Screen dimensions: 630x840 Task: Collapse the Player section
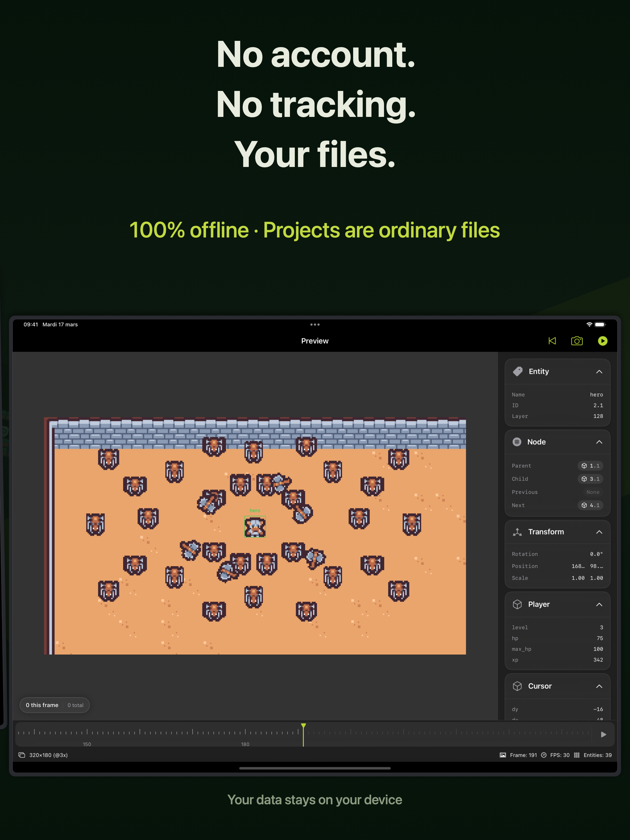[599, 604]
